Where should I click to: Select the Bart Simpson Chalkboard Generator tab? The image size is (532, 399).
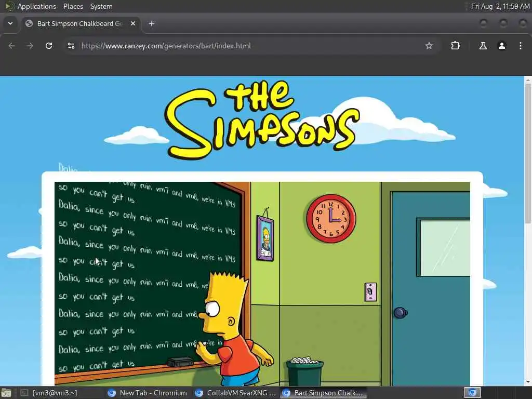[x=79, y=23]
